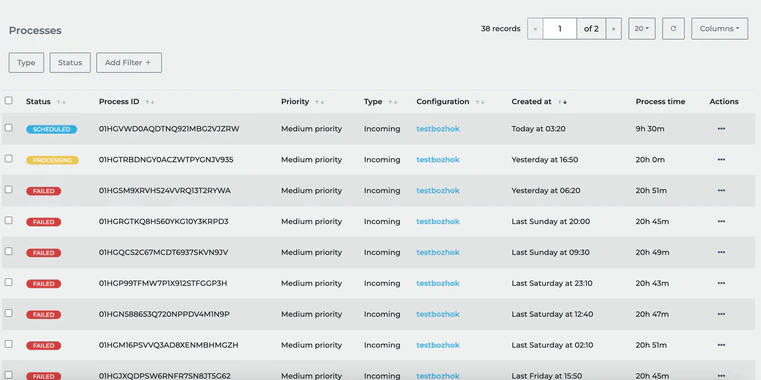Click the SCHEDULED status badge
The image size is (761, 380).
[51, 130]
